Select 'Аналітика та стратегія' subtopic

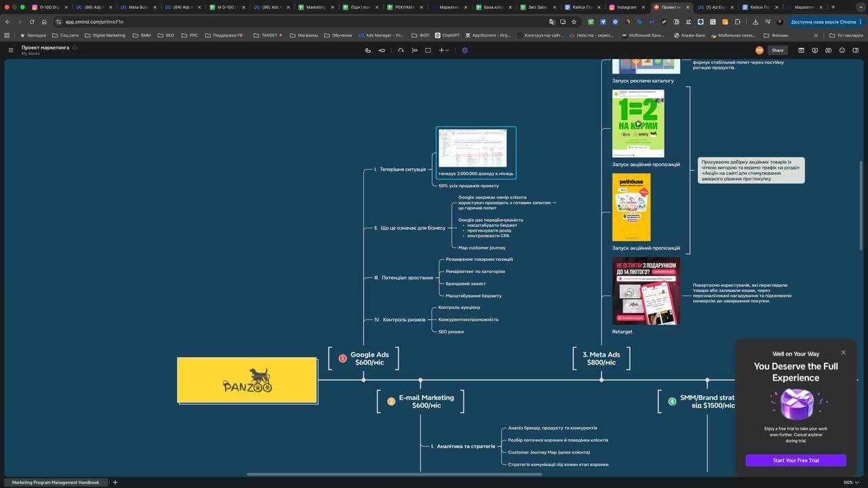point(463,447)
